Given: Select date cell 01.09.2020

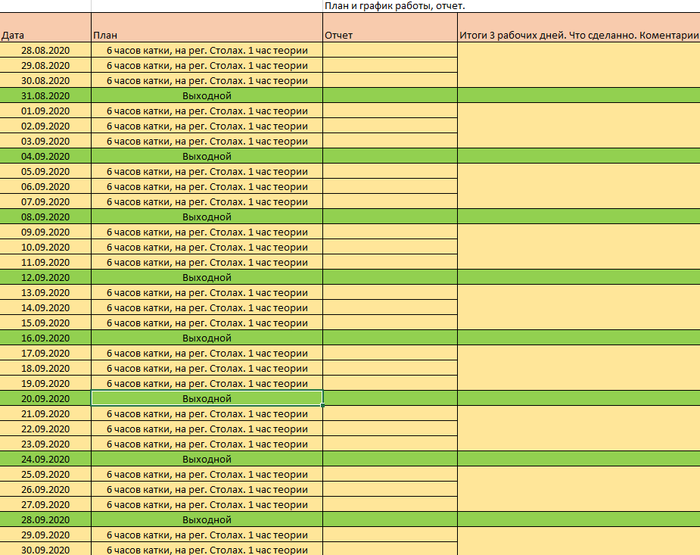Looking at the screenshot, I should [46, 111].
